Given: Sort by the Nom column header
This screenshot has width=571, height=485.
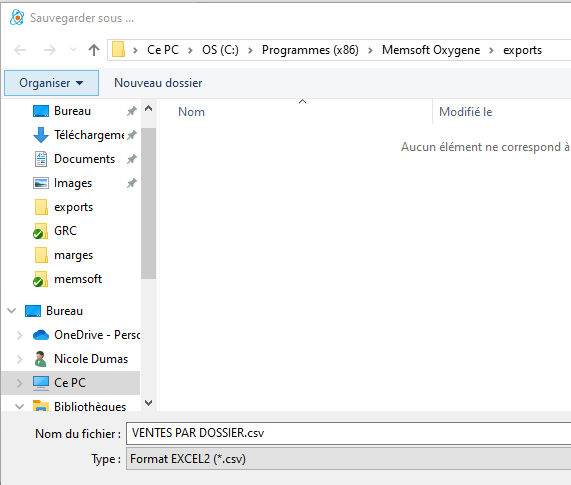Looking at the screenshot, I should coord(192,112).
